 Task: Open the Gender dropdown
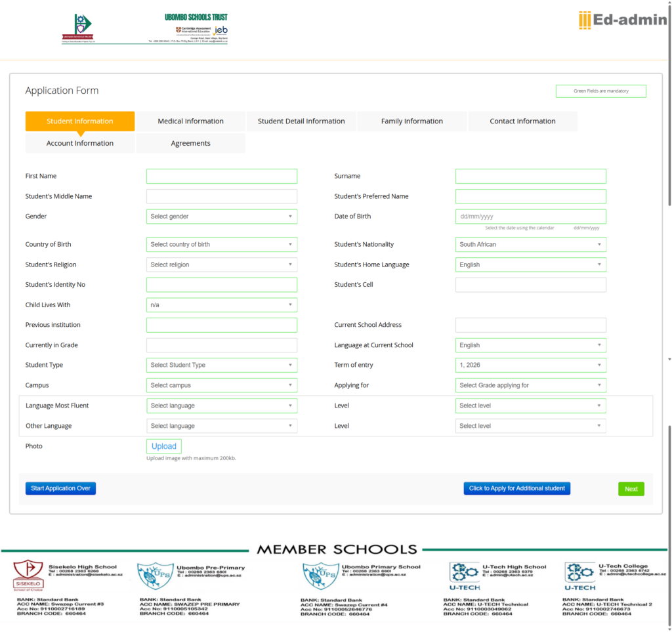222,217
